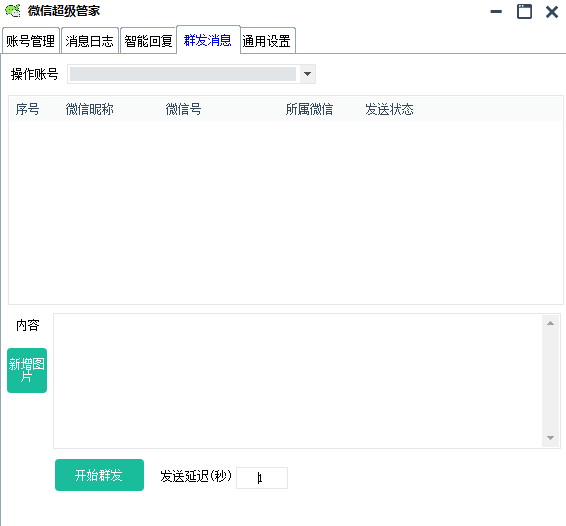Sort by the 序号 column header

click(x=27, y=109)
